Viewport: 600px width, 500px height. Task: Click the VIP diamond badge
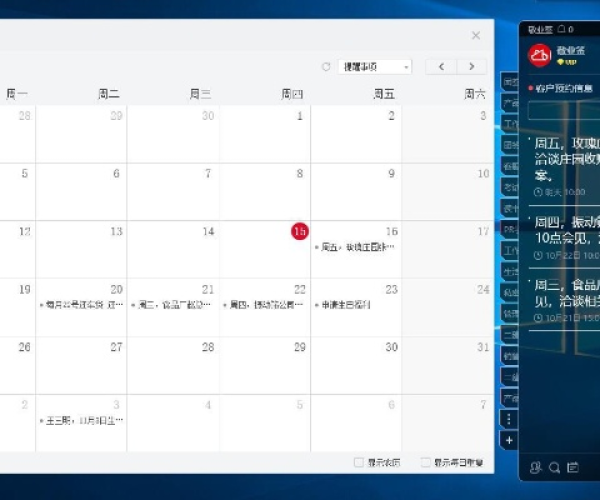click(x=567, y=62)
